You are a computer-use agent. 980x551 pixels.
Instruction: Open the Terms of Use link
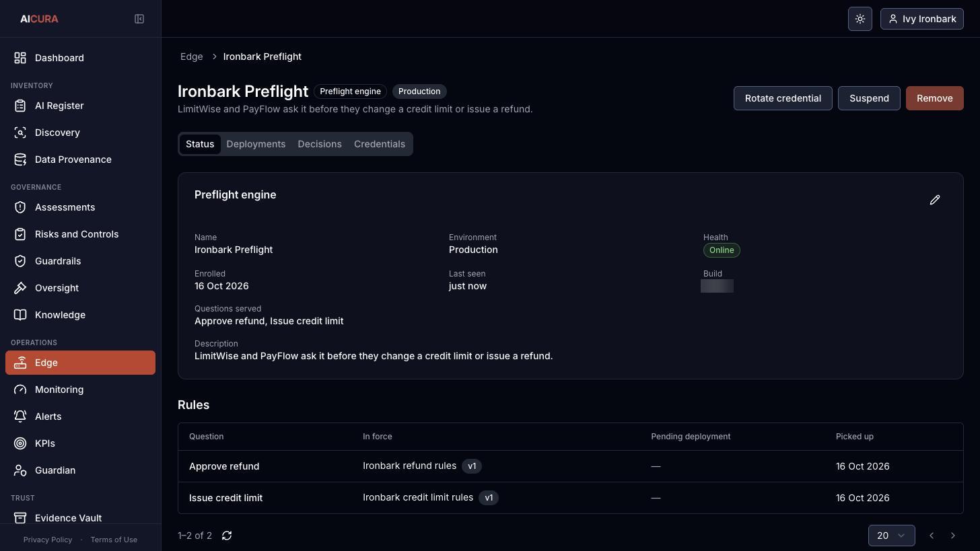[114, 540]
